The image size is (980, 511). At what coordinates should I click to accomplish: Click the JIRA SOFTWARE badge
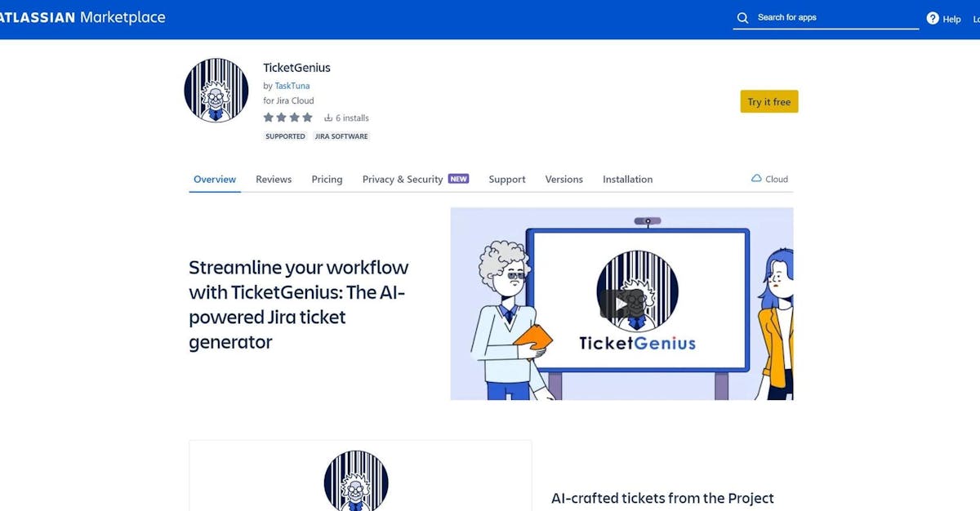341,136
